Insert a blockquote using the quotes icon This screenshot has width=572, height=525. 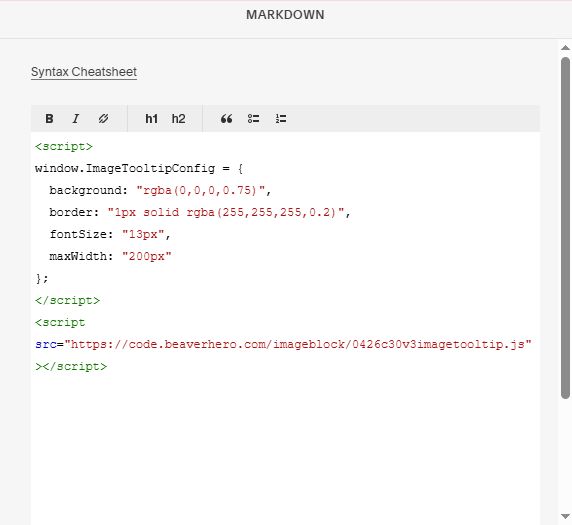point(226,119)
